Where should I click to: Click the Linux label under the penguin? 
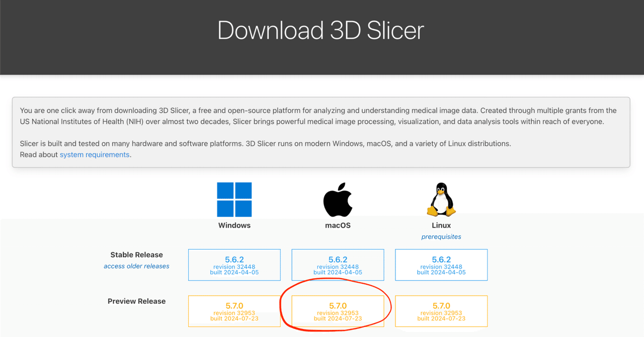pos(441,225)
